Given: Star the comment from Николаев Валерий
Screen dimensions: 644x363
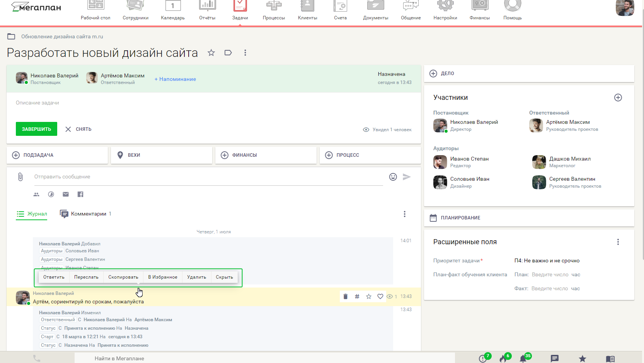Looking at the screenshot, I should point(369,296).
